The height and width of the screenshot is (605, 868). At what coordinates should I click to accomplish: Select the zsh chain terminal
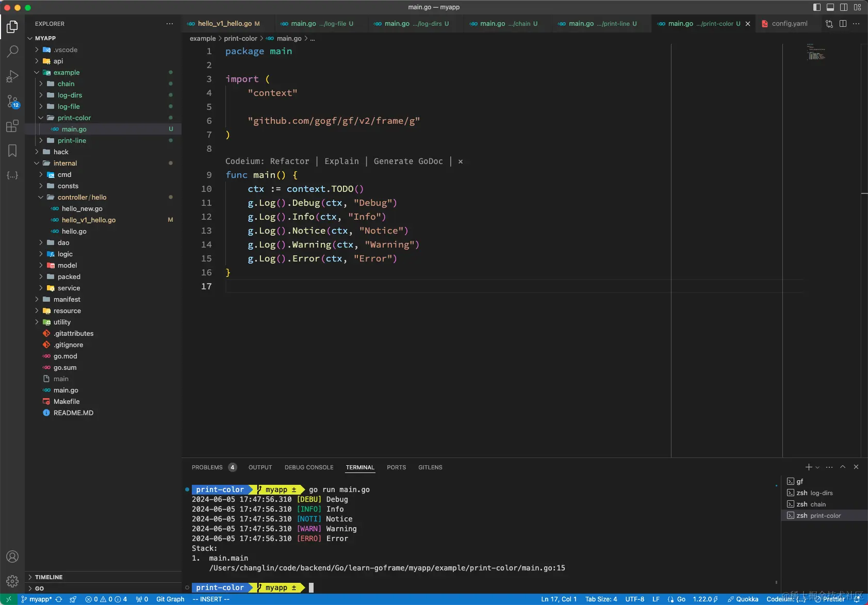pos(824,504)
